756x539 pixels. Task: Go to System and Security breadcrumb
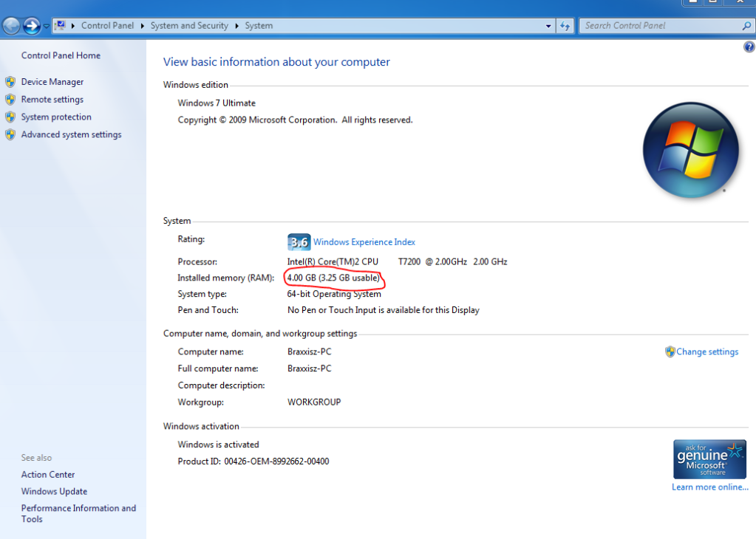tap(189, 26)
